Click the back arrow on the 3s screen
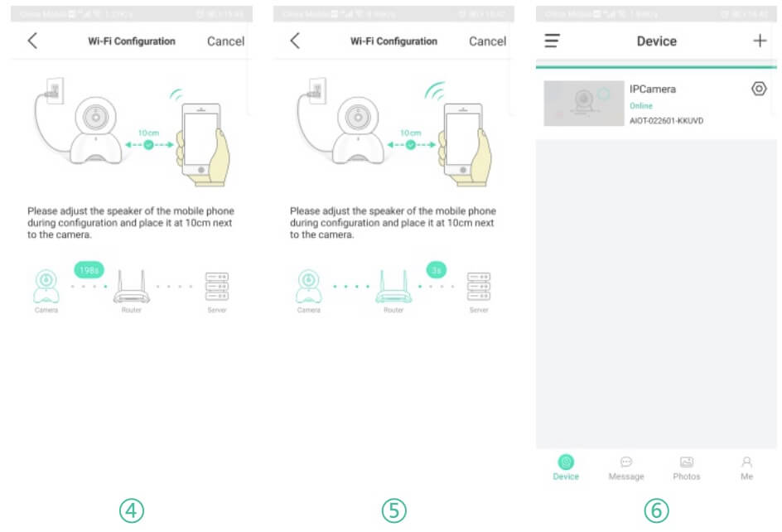The width and height of the screenshot is (782, 532). tap(295, 41)
